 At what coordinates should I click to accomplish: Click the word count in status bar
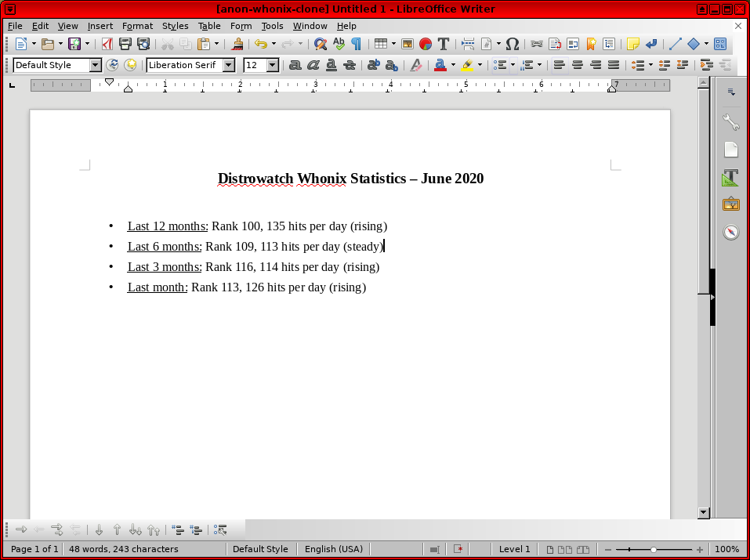[x=123, y=549]
